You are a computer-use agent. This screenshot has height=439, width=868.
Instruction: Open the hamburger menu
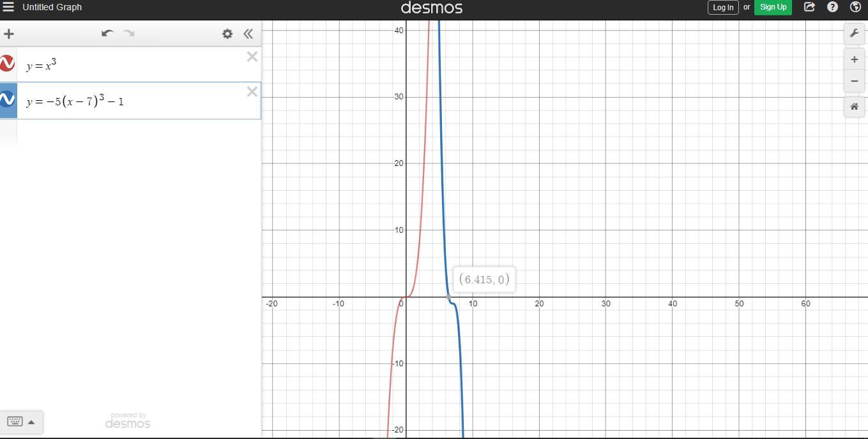(8, 7)
